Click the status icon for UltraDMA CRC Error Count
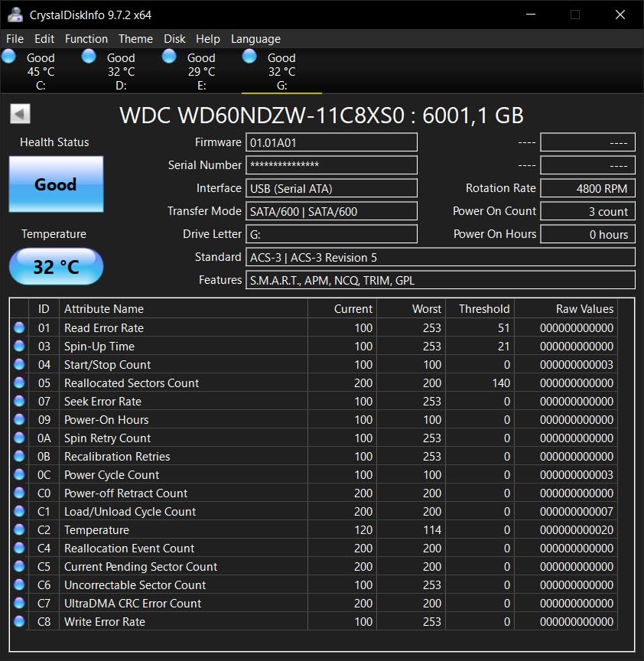Screen dimensions: 644x661 [x=19, y=603]
